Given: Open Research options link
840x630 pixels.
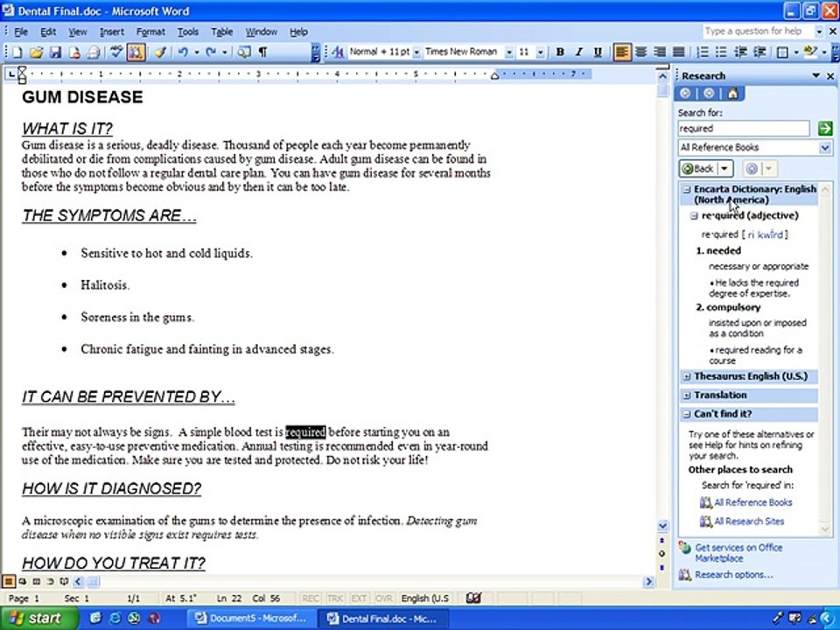Looking at the screenshot, I should click(x=733, y=575).
